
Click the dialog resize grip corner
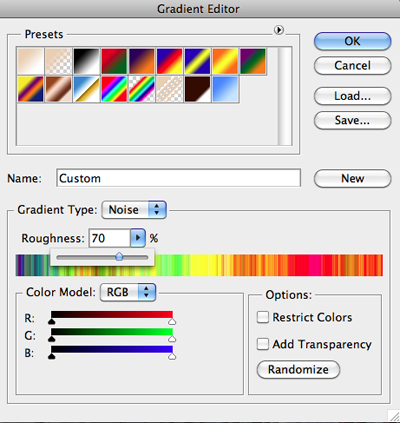click(x=394, y=416)
